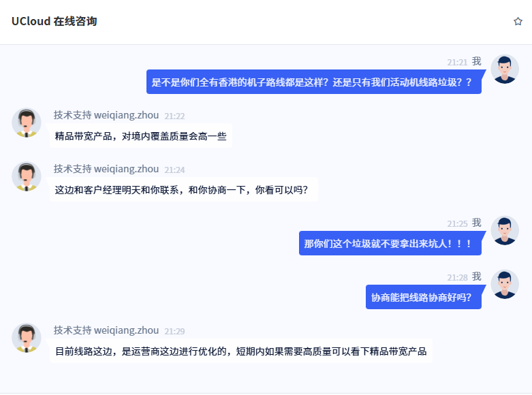The image size is (532, 395).
Task: Click support agent avatar at 21:24 message
Action: pyautogui.click(x=27, y=176)
